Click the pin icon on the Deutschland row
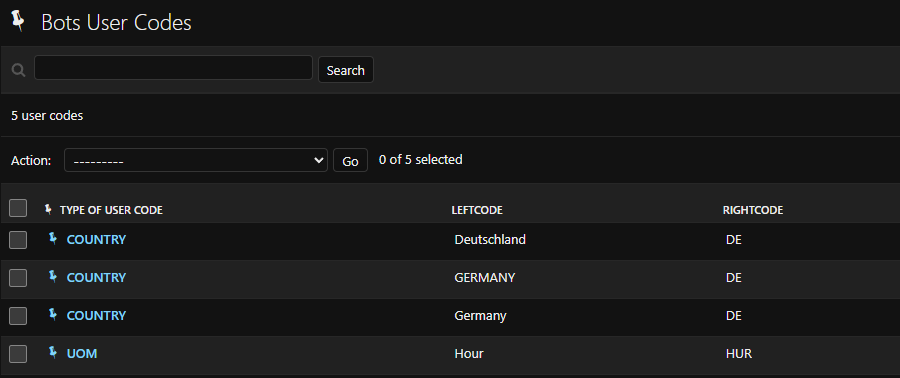900x378 pixels. (x=53, y=238)
